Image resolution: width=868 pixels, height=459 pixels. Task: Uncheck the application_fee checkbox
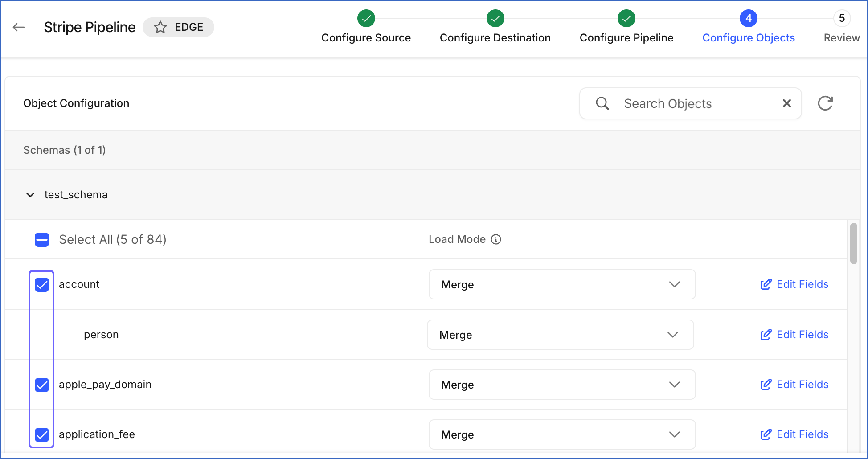coord(42,434)
